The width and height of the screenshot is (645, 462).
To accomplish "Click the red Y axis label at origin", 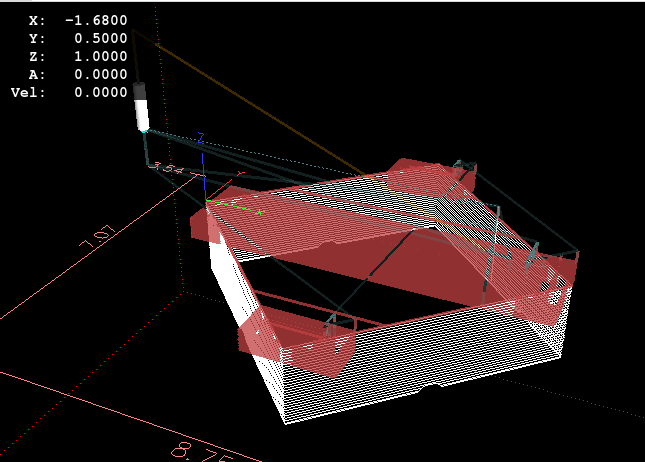I will click(x=240, y=173).
